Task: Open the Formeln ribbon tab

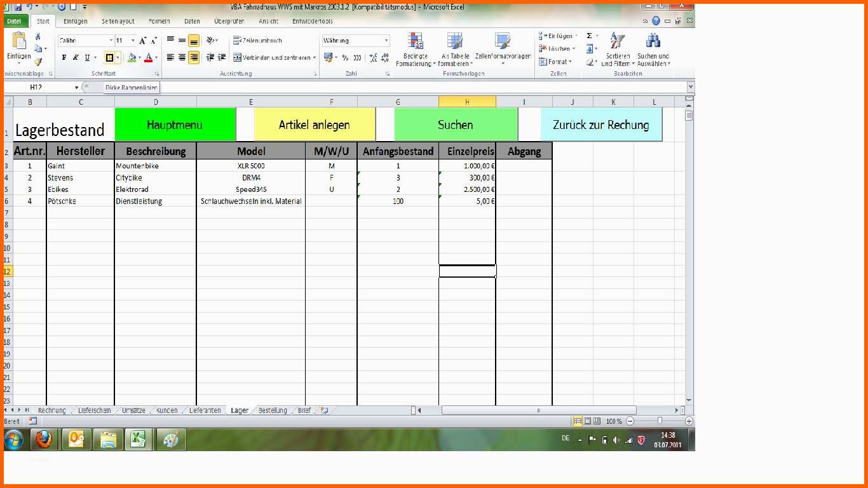Action: [x=159, y=21]
